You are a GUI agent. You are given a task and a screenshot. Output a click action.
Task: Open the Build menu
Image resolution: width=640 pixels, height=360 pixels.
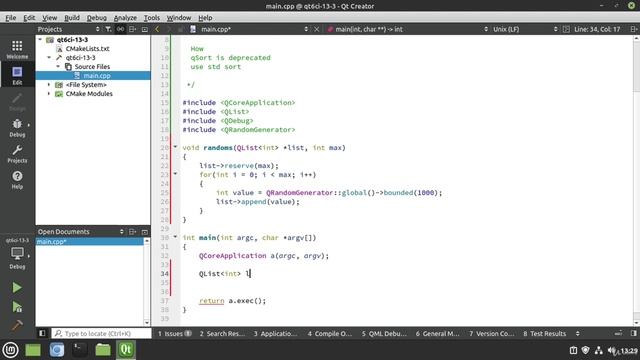[72, 18]
